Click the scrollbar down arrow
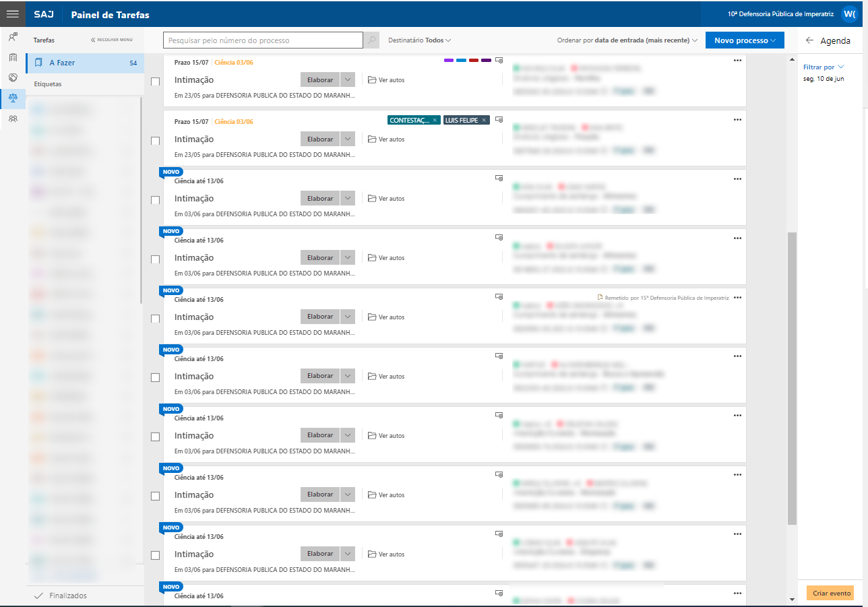 coord(792,599)
